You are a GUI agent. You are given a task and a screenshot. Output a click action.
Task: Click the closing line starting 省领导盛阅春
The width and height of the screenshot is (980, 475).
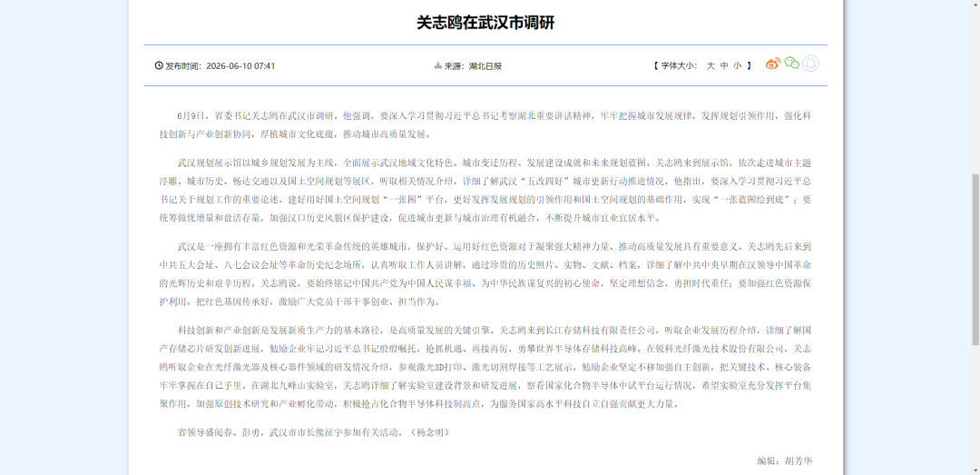[313, 432]
